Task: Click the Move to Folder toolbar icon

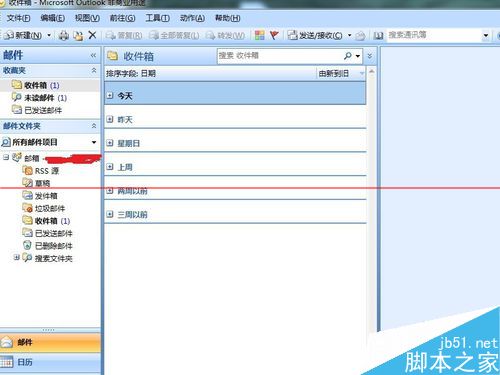Action: (x=78, y=35)
